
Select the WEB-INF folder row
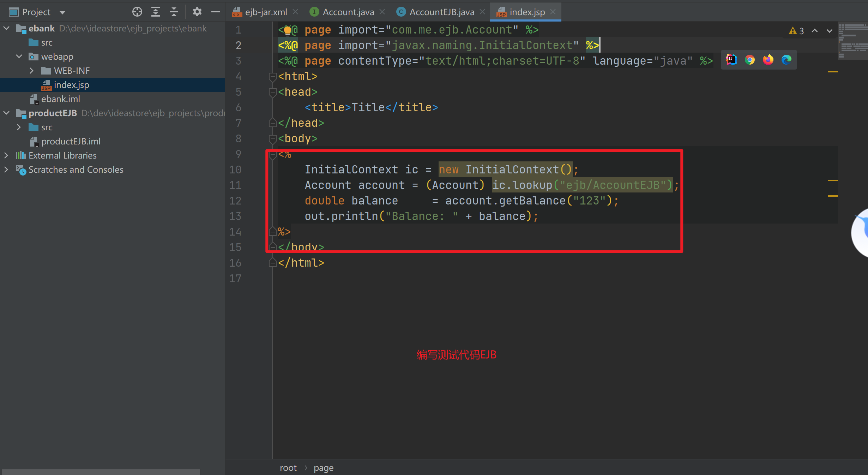[112, 71]
